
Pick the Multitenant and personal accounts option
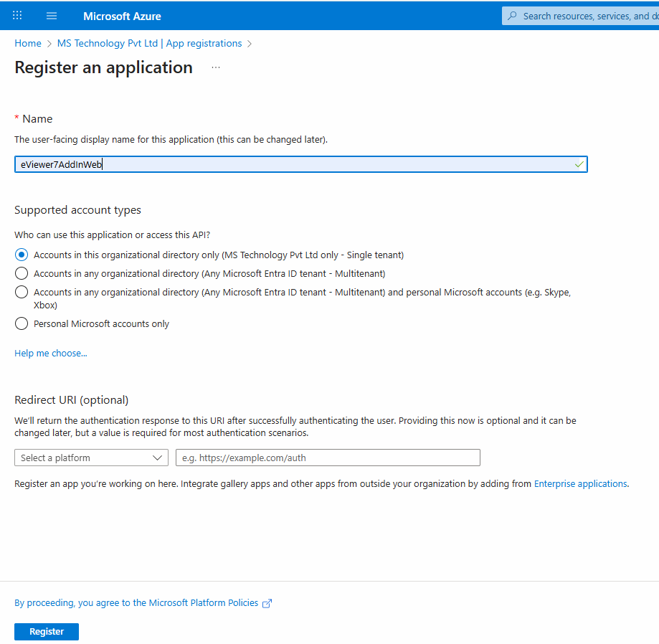coord(21,293)
